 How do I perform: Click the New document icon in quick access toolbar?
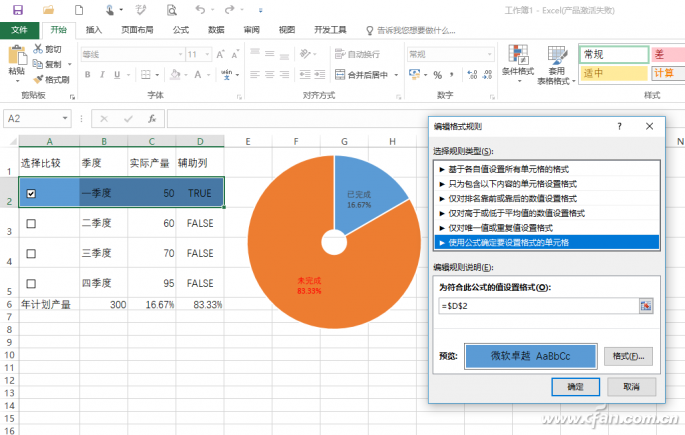click(x=79, y=10)
